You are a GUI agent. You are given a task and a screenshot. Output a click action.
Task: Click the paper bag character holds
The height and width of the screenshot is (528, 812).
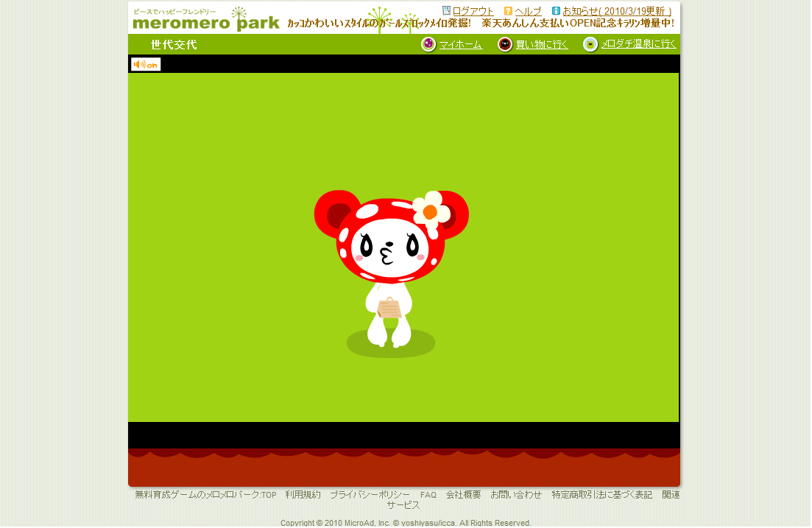click(389, 308)
